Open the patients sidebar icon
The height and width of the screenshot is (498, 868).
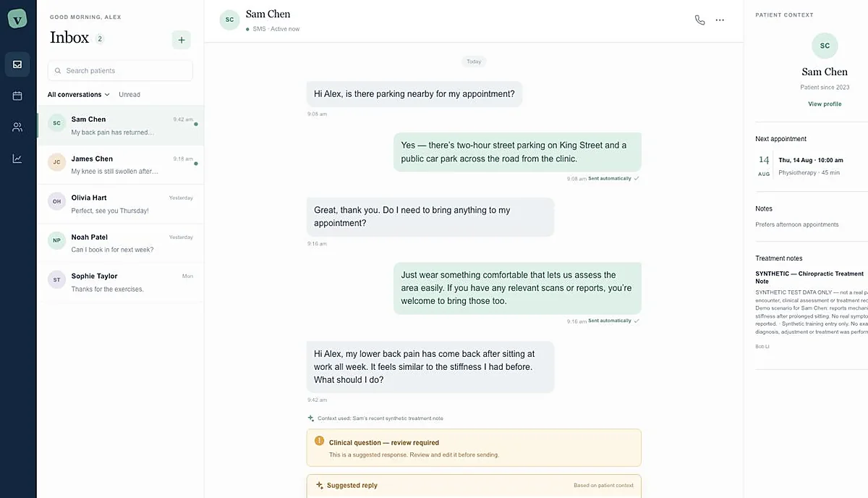(x=17, y=127)
